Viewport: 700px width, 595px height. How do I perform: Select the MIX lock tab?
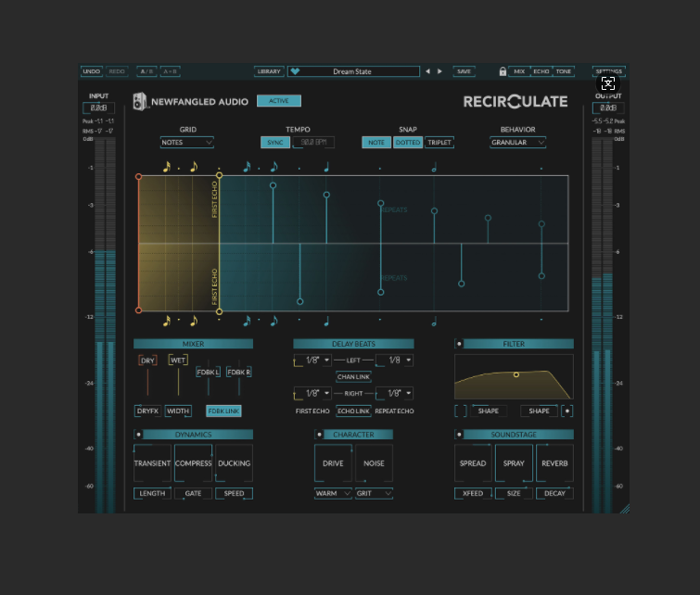coord(519,71)
